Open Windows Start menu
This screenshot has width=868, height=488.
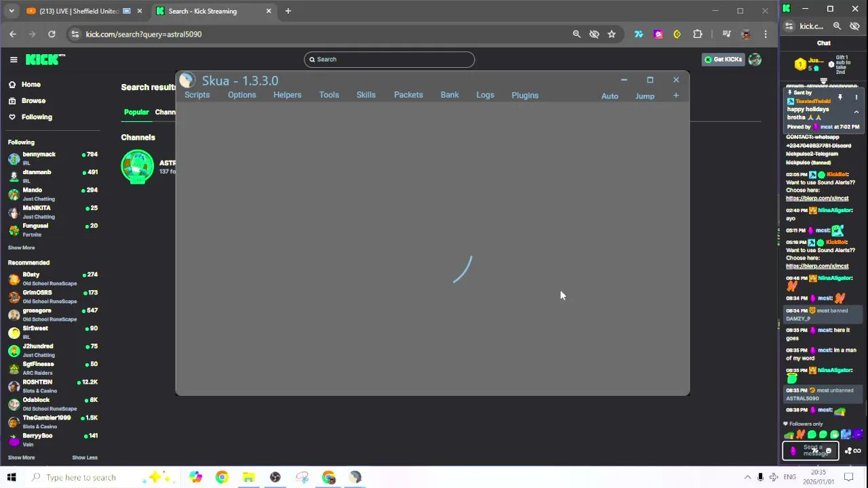12,477
